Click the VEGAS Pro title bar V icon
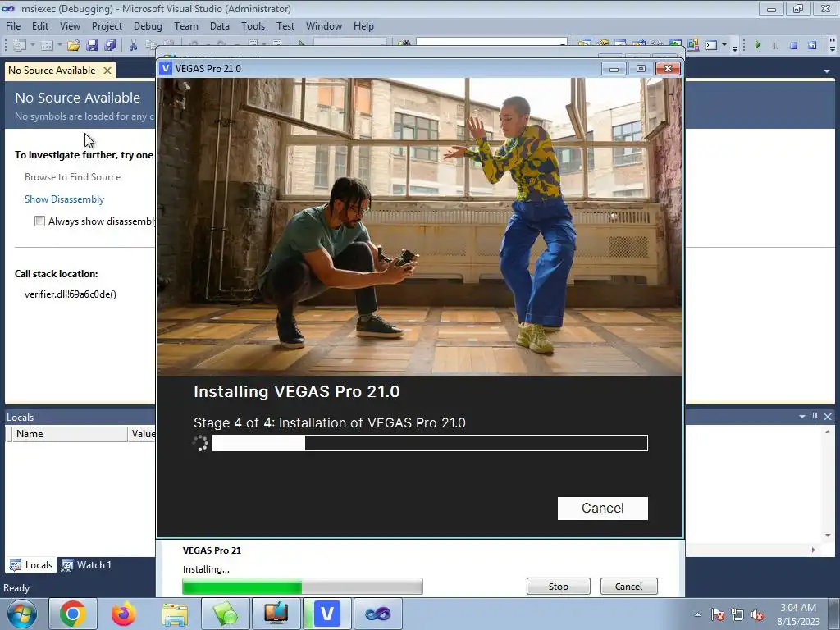Image resolution: width=840 pixels, height=630 pixels. [166, 69]
